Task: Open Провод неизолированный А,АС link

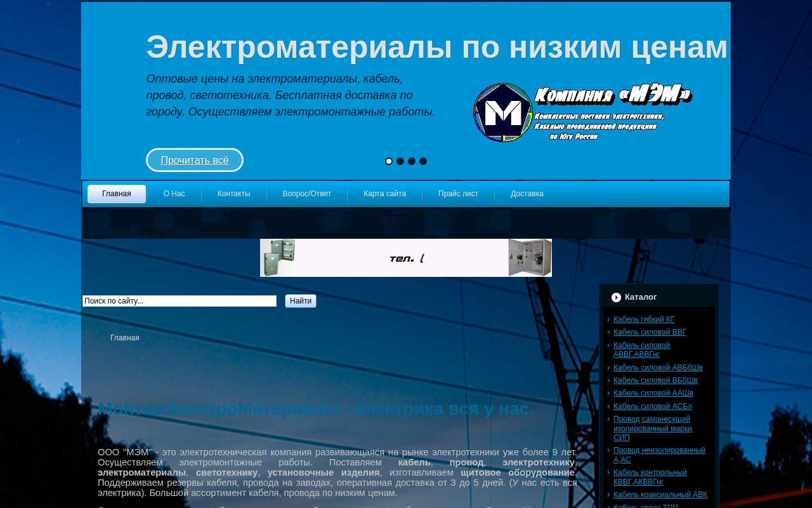Action: pos(659,455)
